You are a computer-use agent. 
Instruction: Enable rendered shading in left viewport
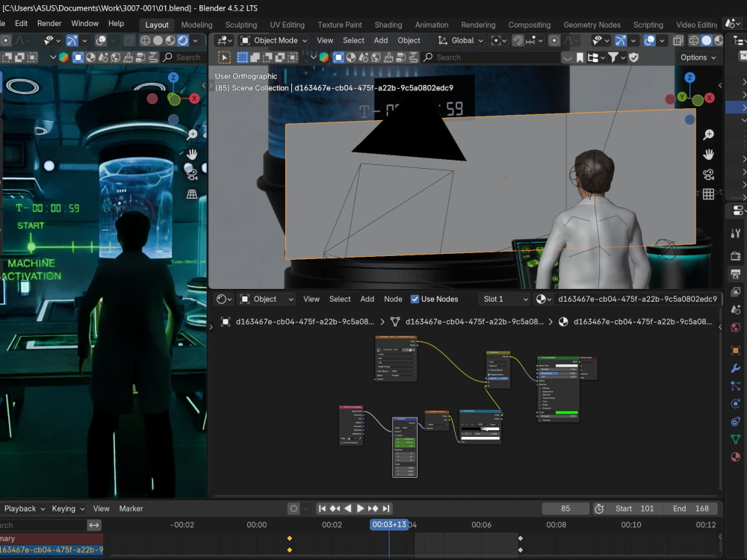pyautogui.click(x=183, y=40)
